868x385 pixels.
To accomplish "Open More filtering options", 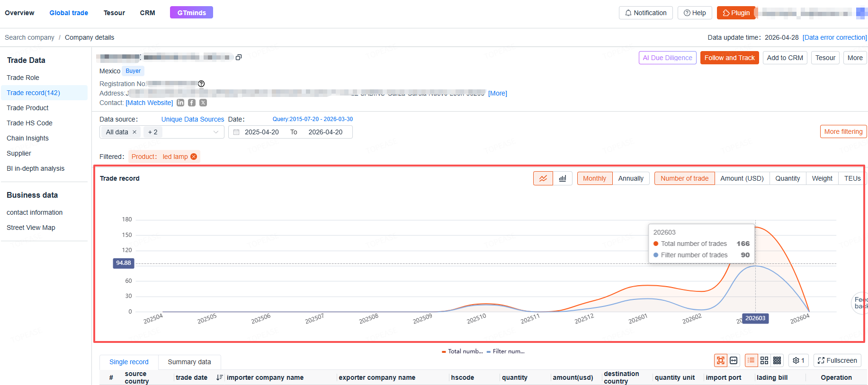I will tap(843, 131).
